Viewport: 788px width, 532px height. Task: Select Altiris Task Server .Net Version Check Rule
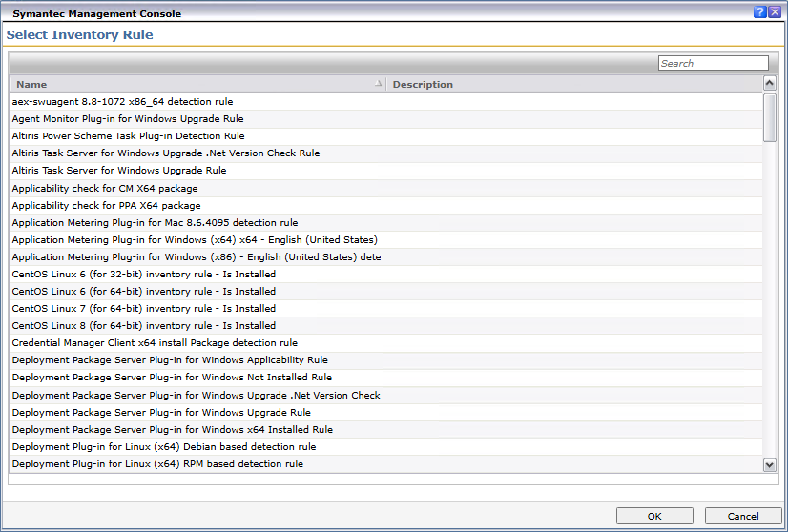click(x=385, y=153)
